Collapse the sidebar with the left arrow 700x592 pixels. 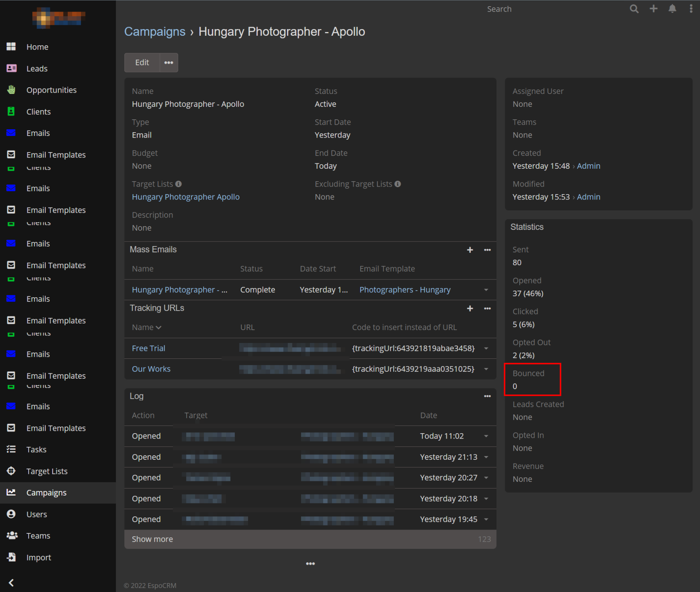11,582
